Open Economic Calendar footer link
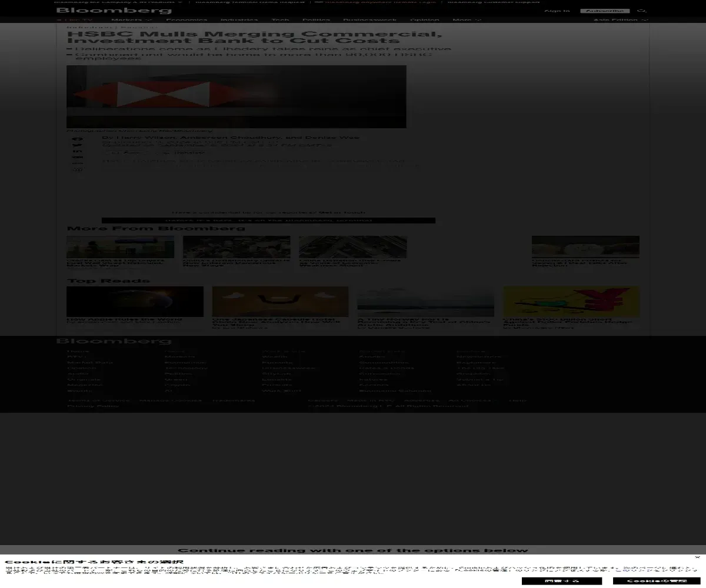Image resolution: width=706 pixels, height=588 pixels. click(x=395, y=390)
